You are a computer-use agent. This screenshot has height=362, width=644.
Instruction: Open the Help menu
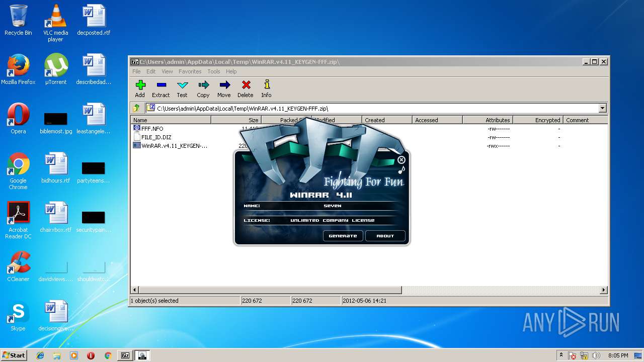(231, 71)
